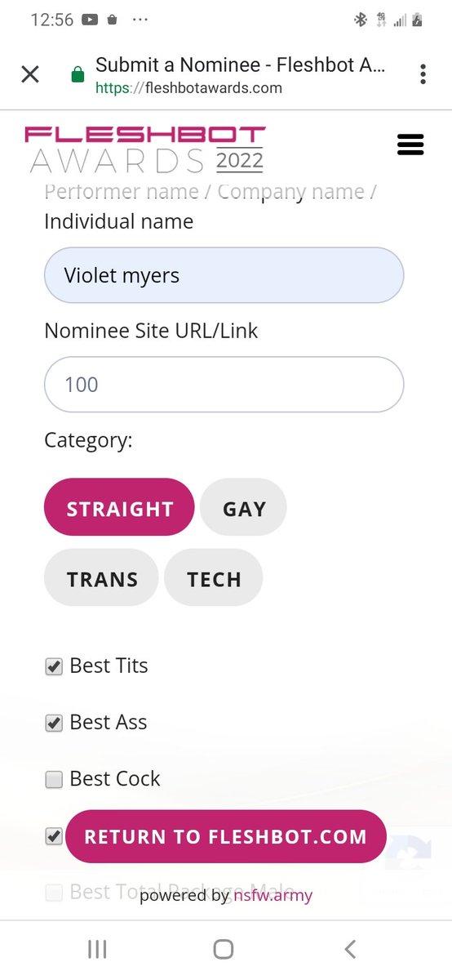The image size is (452, 980).
Task: Close the browser tab with X icon
Action: click(x=30, y=74)
